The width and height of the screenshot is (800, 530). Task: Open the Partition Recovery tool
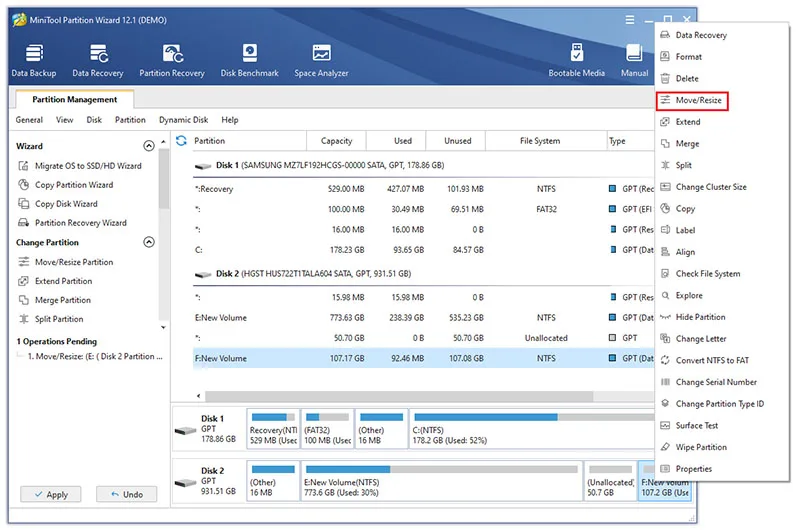point(172,61)
